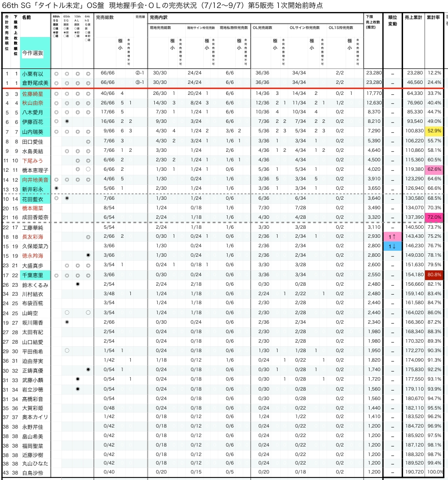
Task: Click the 名前 column header
Action: [26, 17]
